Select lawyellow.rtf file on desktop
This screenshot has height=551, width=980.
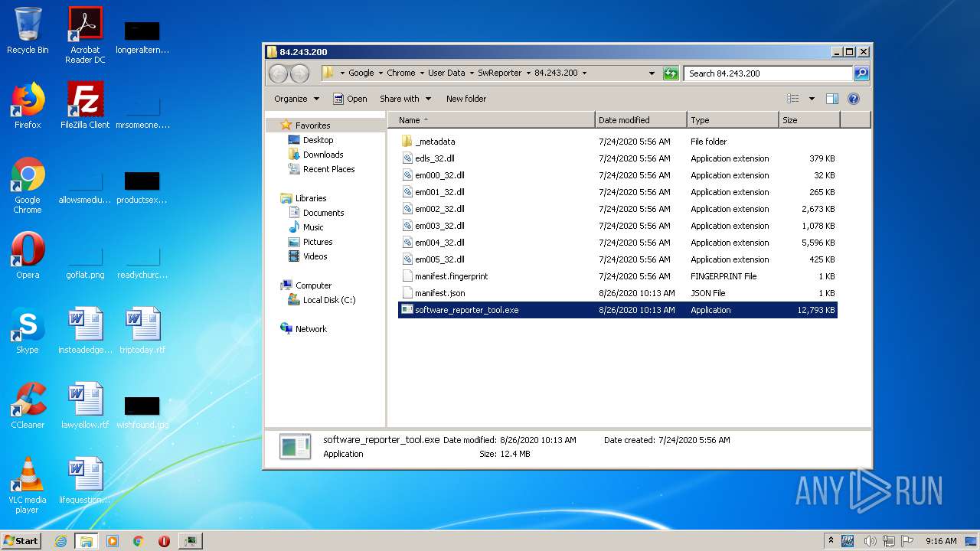(x=85, y=406)
